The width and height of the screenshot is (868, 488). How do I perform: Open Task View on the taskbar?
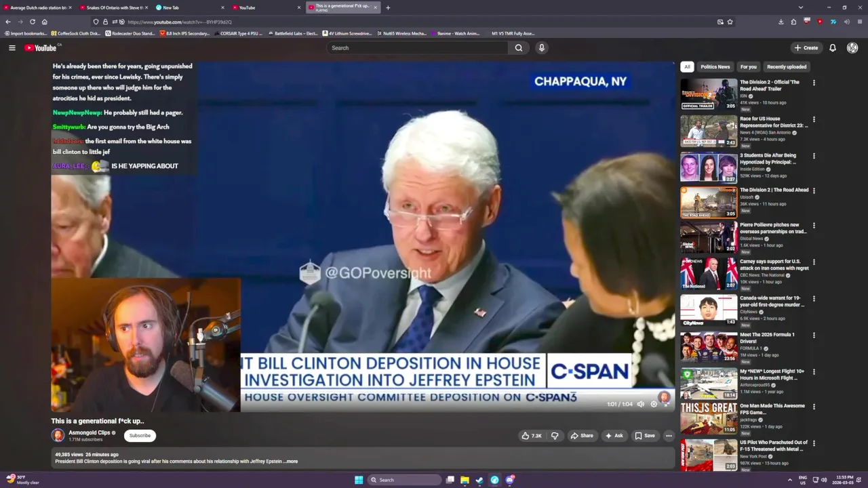coord(450,480)
